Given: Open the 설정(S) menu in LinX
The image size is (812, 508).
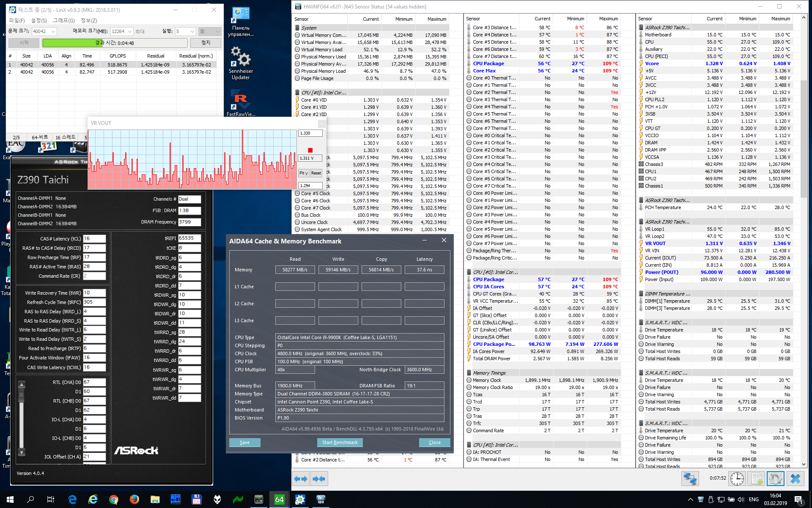Looking at the screenshot, I should (38, 20).
